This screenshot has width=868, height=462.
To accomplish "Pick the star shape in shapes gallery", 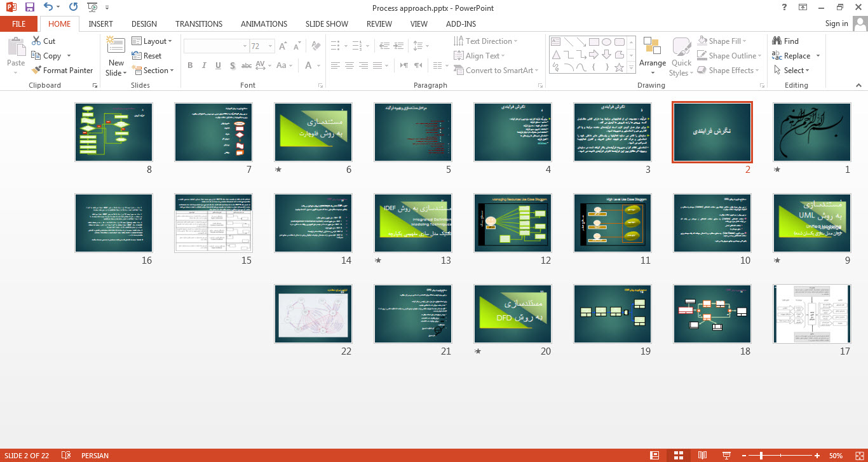I will (620, 67).
